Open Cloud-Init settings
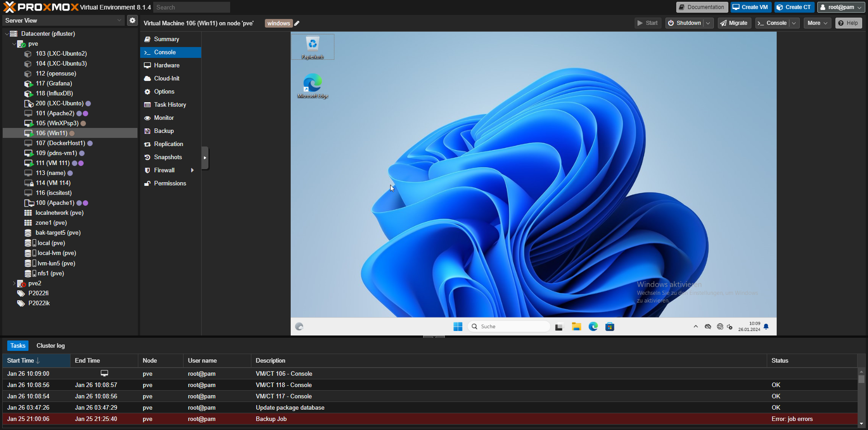This screenshot has height=430, width=868. pyautogui.click(x=170, y=79)
